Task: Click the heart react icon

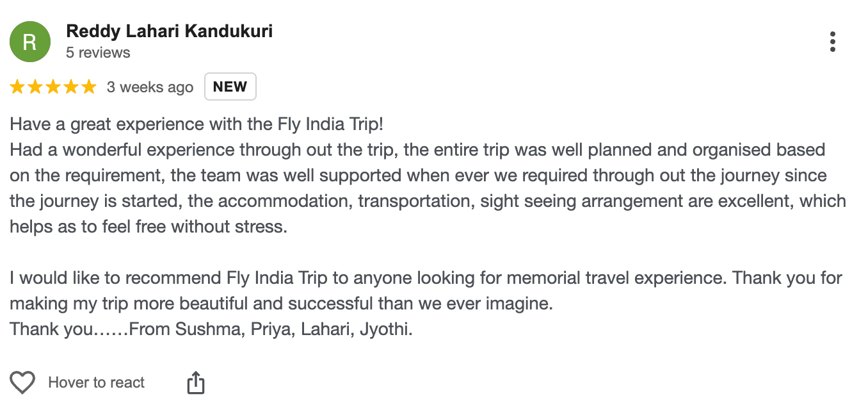Action: coord(22,383)
